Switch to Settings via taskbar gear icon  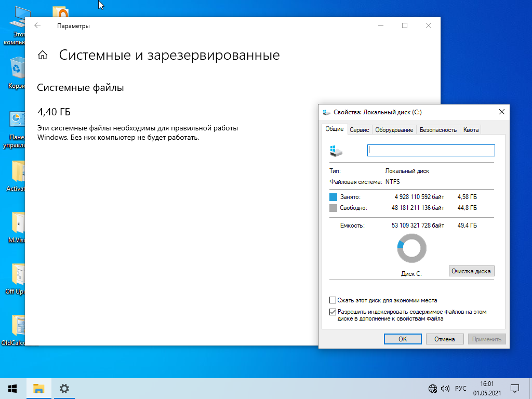(64, 389)
